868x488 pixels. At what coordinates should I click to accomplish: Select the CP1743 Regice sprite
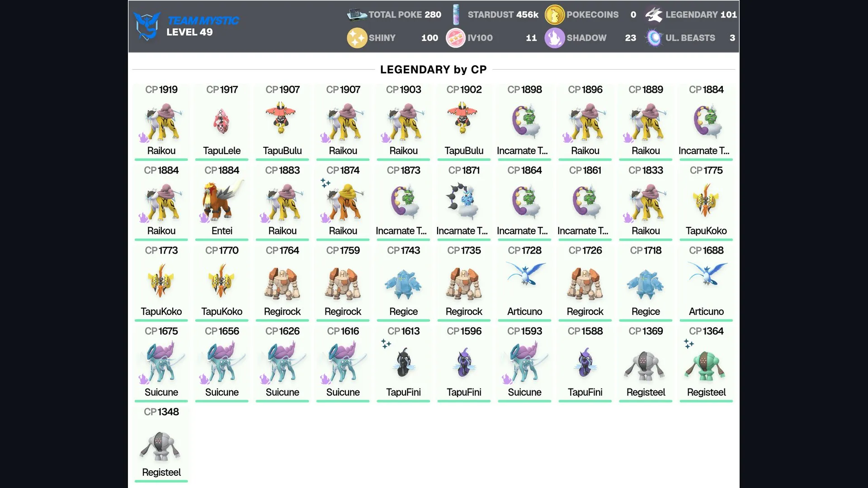[x=403, y=284]
